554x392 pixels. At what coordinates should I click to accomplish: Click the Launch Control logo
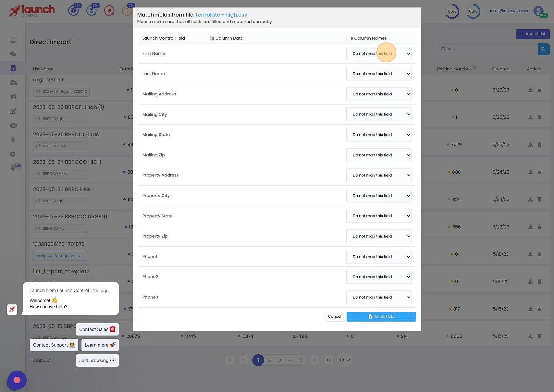pos(31,11)
